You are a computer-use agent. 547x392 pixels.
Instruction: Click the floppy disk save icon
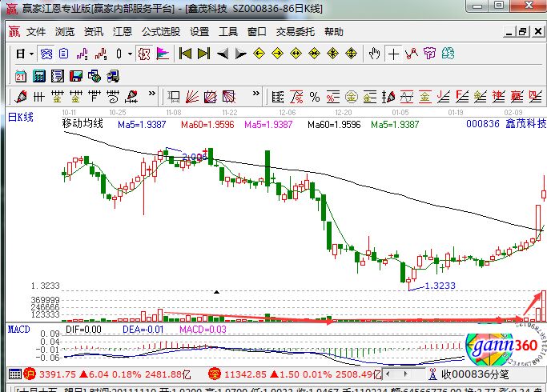(76, 76)
